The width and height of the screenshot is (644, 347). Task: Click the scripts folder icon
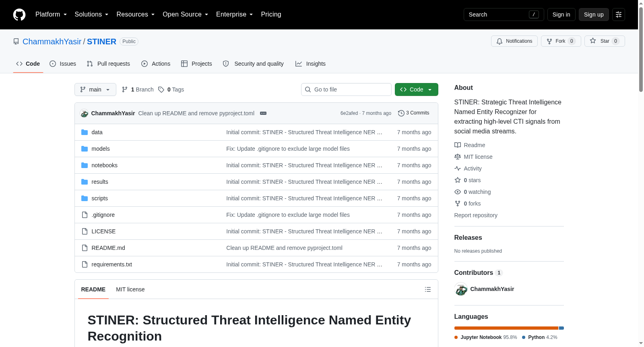pos(85,198)
